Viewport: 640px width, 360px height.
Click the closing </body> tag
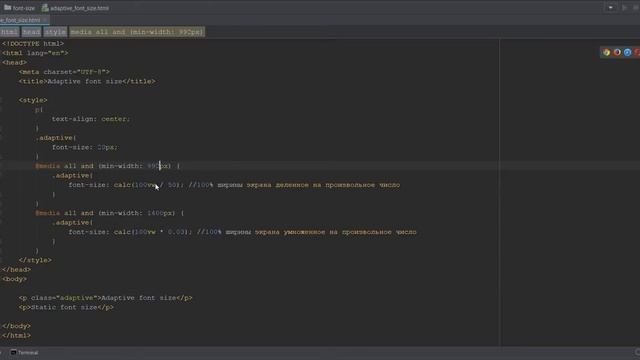[x=16, y=326]
